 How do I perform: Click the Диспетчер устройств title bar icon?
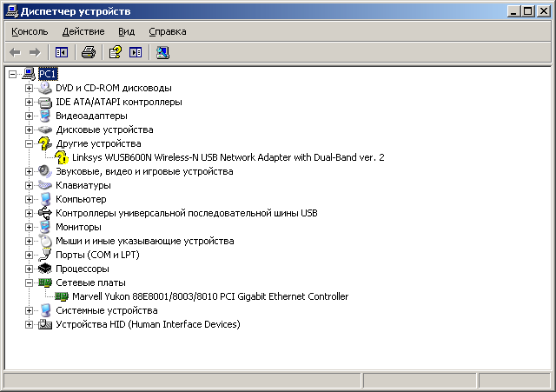coord(11,11)
